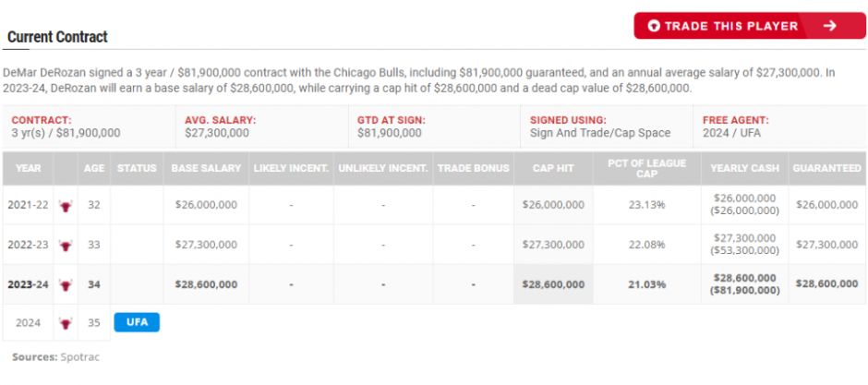Click the Bulls logo in the 2021-22 row

click(x=66, y=205)
